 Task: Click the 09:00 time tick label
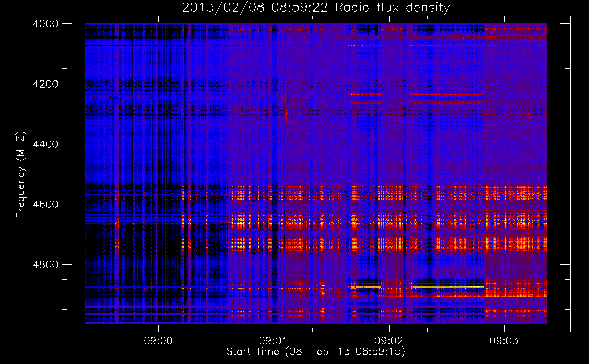[158, 341]
